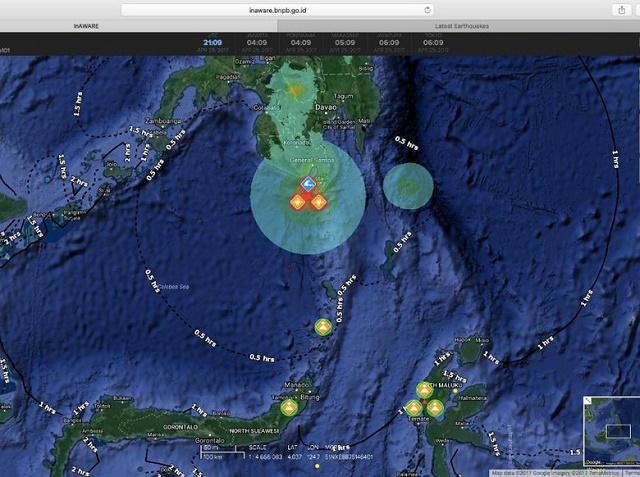Switch to the InAWARE tab
Image resolution: width=640 pixels, height=477 pixels.
point(86,26)
